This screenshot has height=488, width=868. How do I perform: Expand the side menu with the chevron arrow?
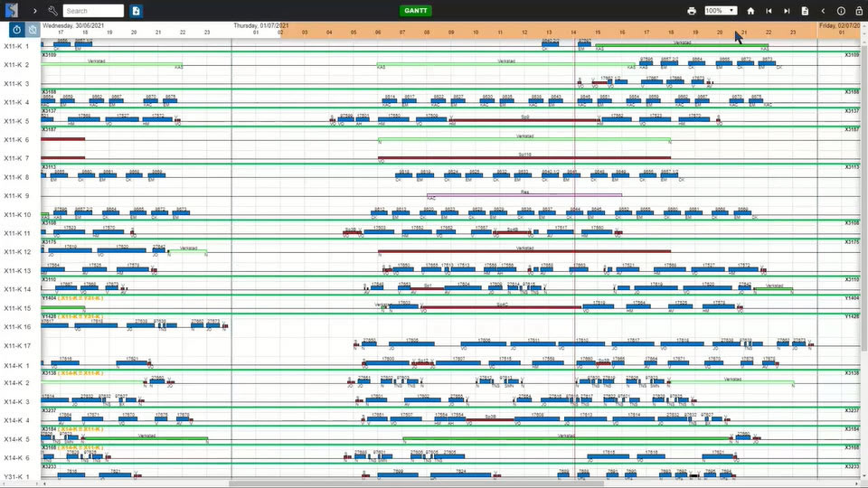[35, 11]
